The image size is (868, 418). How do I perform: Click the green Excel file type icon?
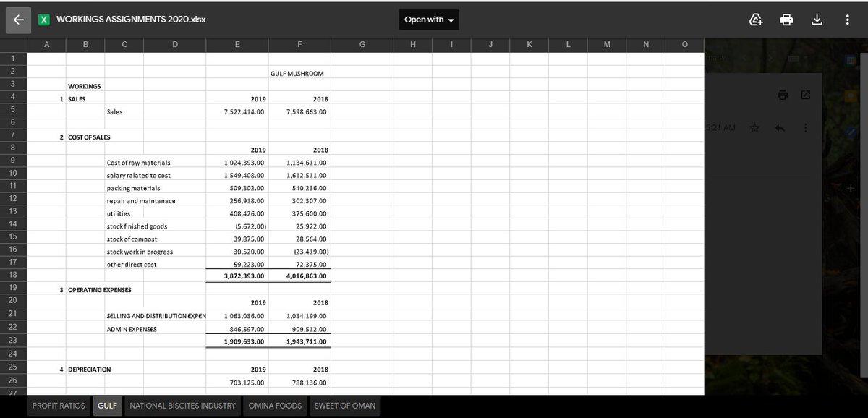pos(43,20)
